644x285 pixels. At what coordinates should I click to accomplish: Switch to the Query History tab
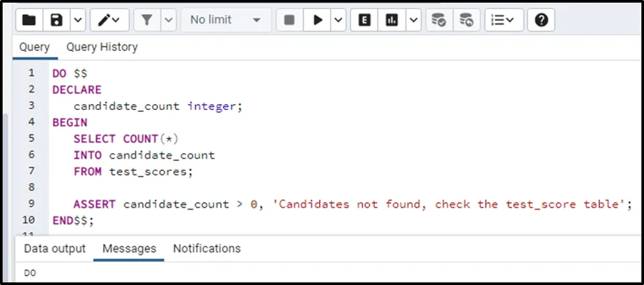[102, 47]
